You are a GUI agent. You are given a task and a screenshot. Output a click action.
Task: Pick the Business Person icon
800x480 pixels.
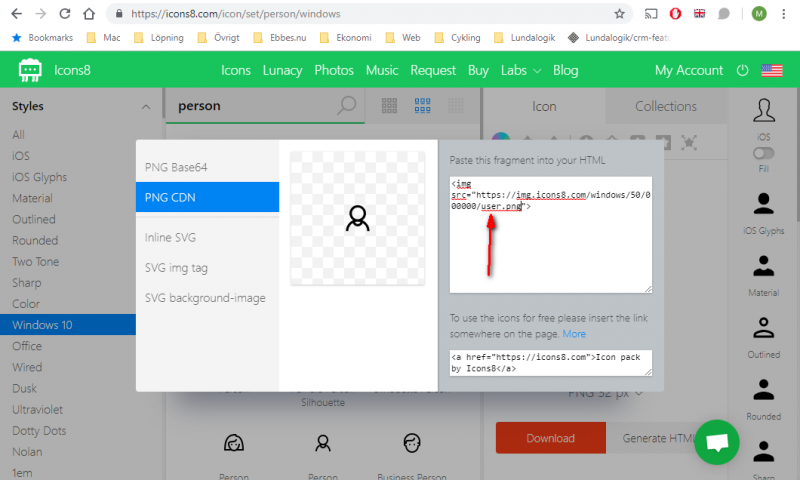[412, 443]
